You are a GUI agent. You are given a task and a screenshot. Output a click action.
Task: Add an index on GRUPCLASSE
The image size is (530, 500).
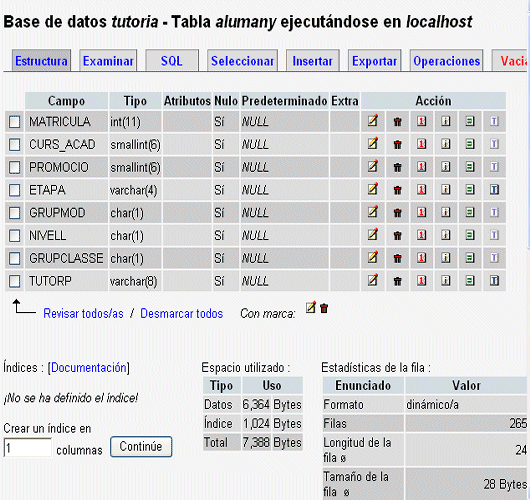[446, 258]
